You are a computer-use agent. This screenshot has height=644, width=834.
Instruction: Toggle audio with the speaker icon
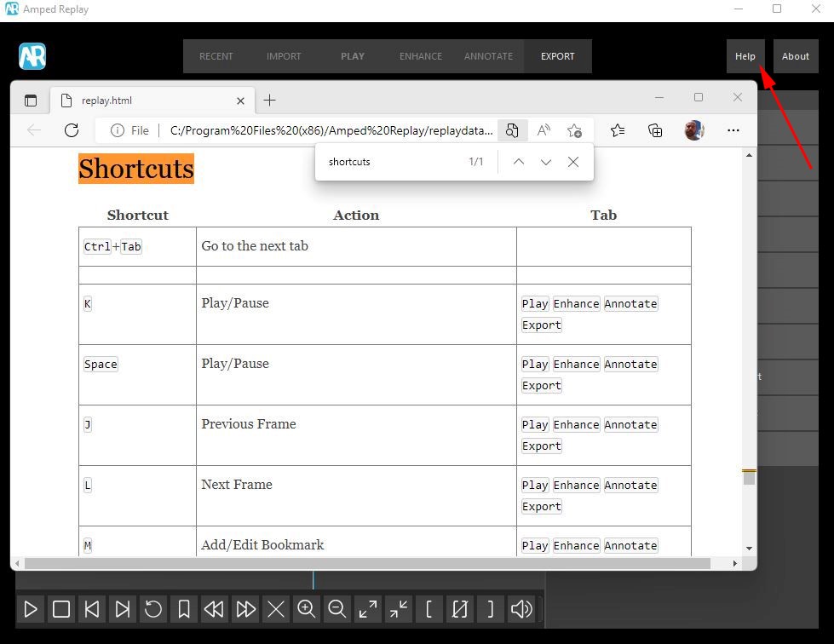pos(521,609)
